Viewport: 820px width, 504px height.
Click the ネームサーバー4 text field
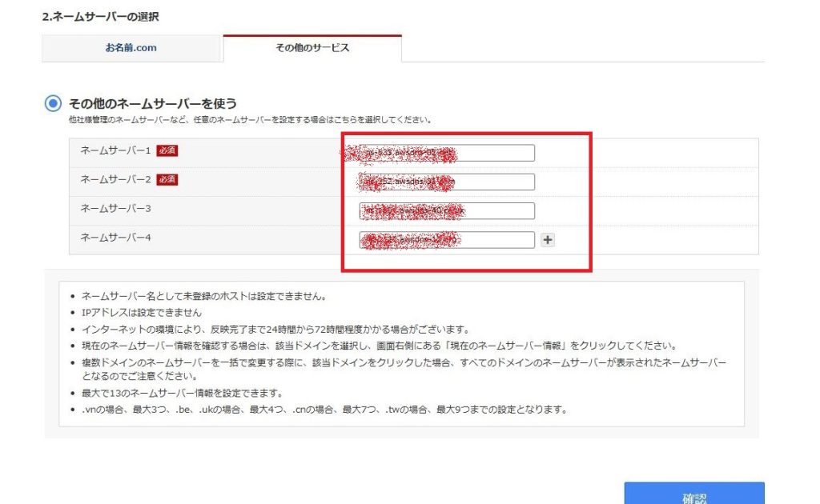point(447,240)
